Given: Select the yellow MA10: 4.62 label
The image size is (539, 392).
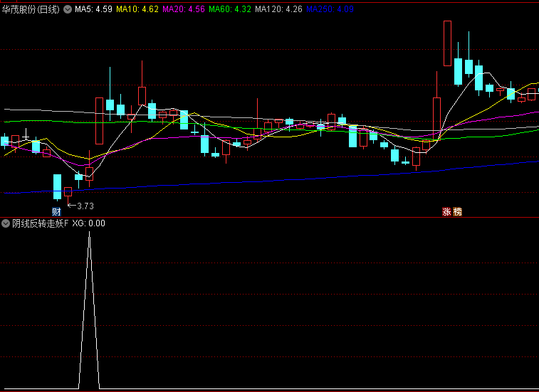Looking at the screenshot, I should (x=137, y=9).
